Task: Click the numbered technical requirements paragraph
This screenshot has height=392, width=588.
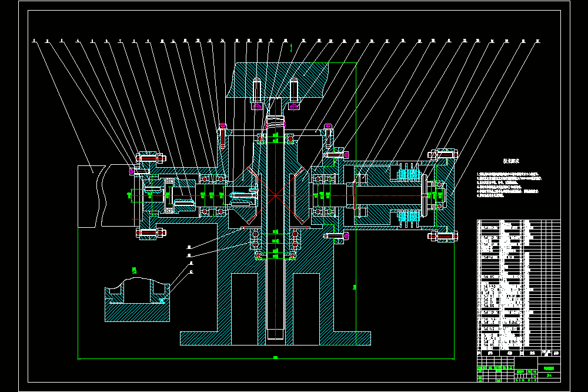Action: coord(509,185)
